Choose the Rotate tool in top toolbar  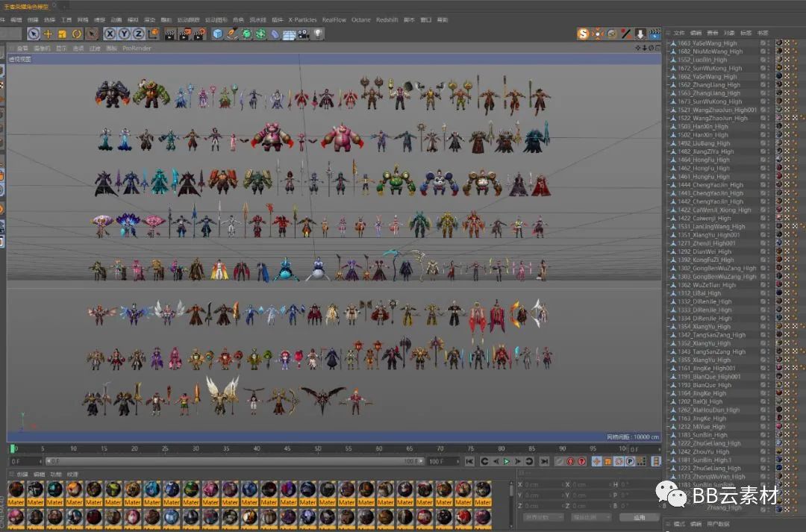click(x=77, y=34)
